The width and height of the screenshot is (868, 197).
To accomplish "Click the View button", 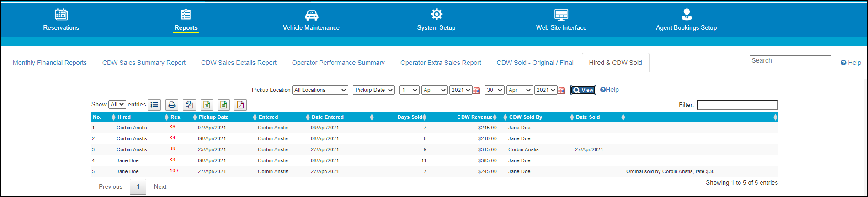I will tap(583, 90).
